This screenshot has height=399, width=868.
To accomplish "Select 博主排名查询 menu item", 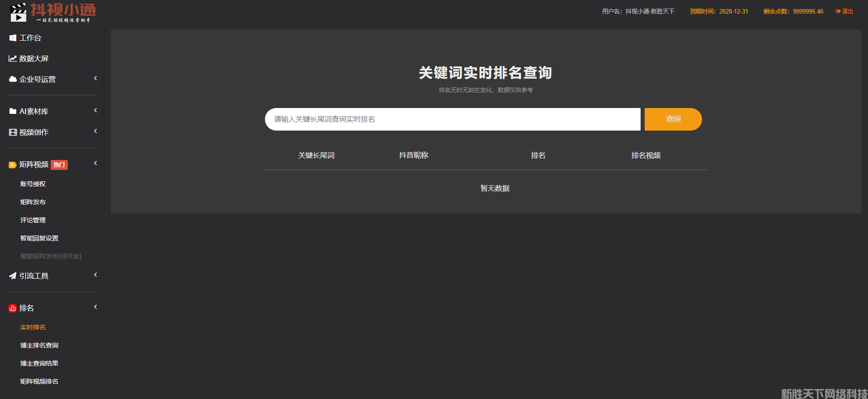I will 39,345.
